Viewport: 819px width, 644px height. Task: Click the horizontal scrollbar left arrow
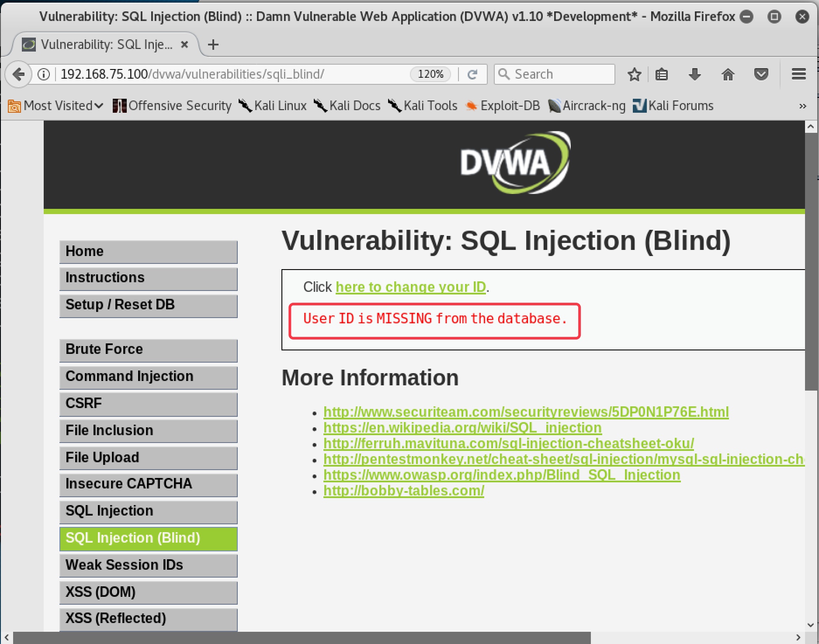7,638
